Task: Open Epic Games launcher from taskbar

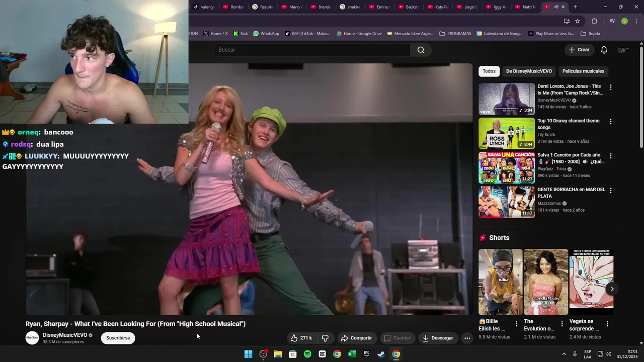Action: [366, 354]
